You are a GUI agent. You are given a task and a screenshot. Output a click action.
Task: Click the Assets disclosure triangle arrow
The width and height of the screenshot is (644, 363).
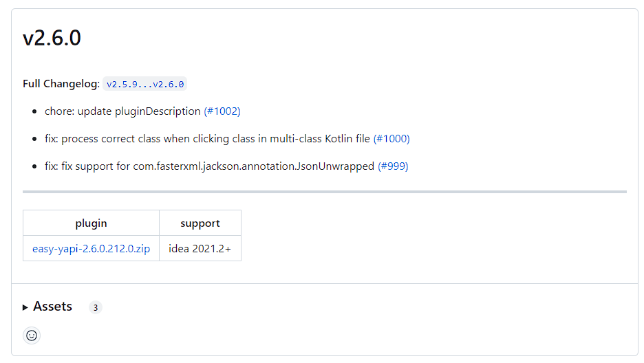(x=25, y=307)
